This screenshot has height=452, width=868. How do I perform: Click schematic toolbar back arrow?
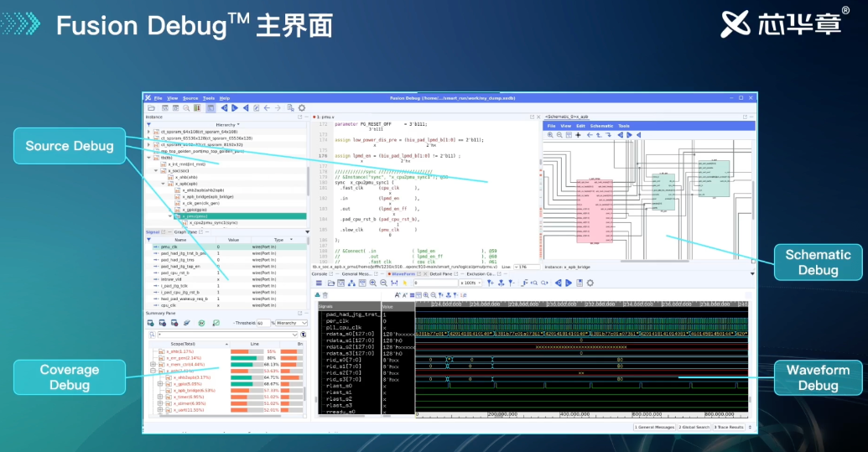point(590,135)
